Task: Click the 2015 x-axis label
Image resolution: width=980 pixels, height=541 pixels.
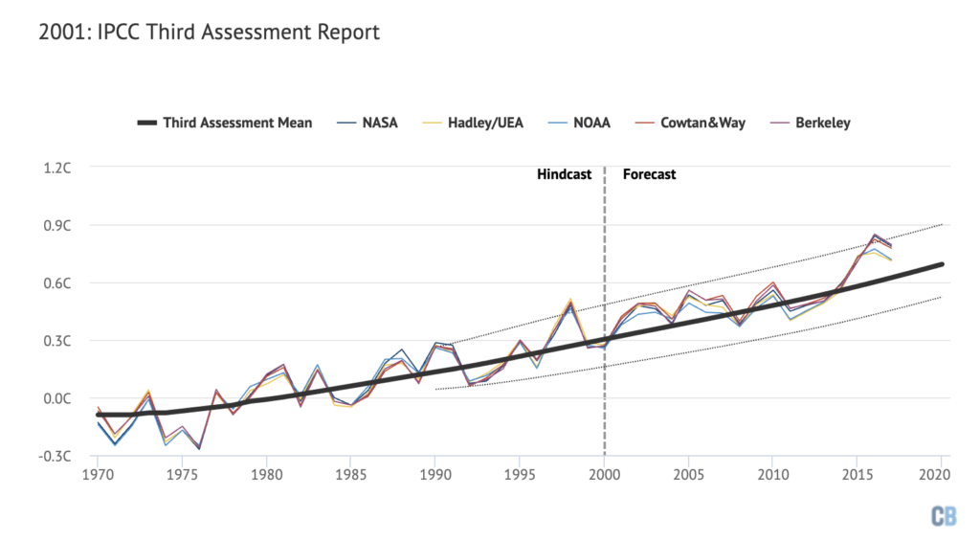Action: (857, 475)
